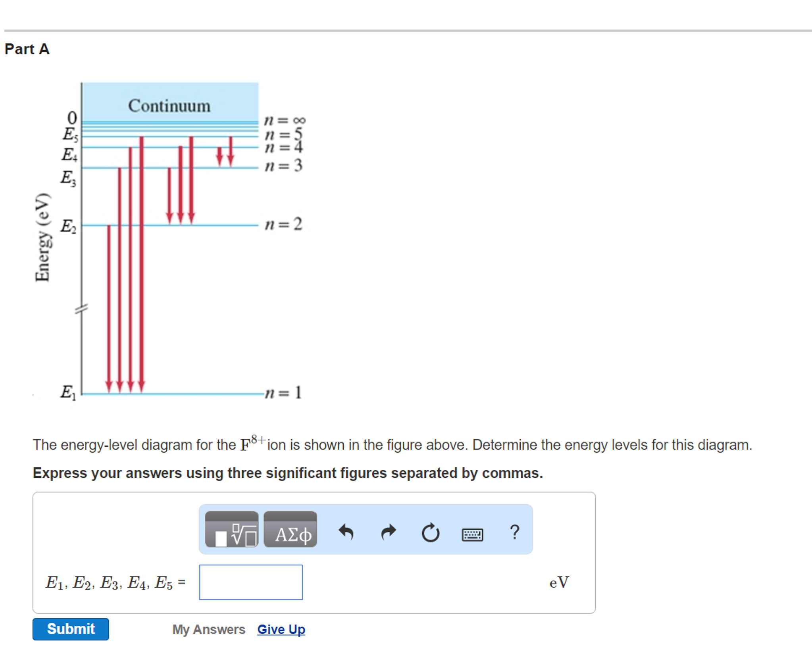
Task: Click the E1 axis label
Action: [68, 392]
